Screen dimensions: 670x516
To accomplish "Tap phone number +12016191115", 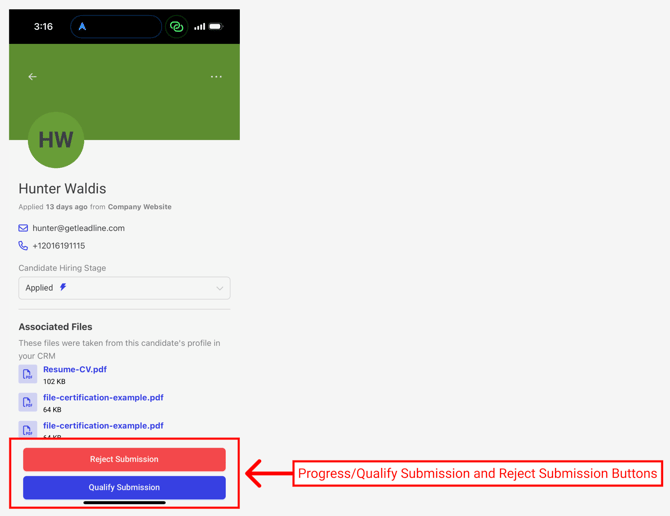I will pyautogui.click(x=59, y=246).
